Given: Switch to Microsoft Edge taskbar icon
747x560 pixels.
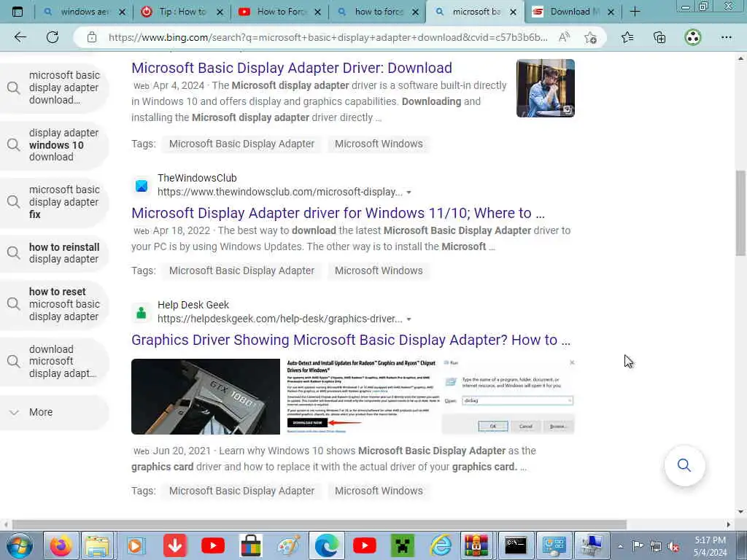Looking at the screenshot, I should pyautogui.click(x=326, y=545).
